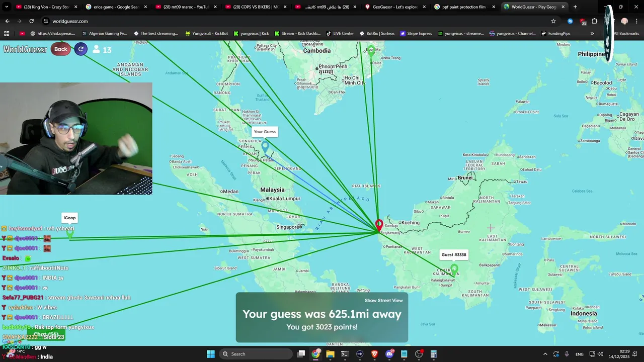Open the Windows Start menu
The image size is (644, 362).
210,354
